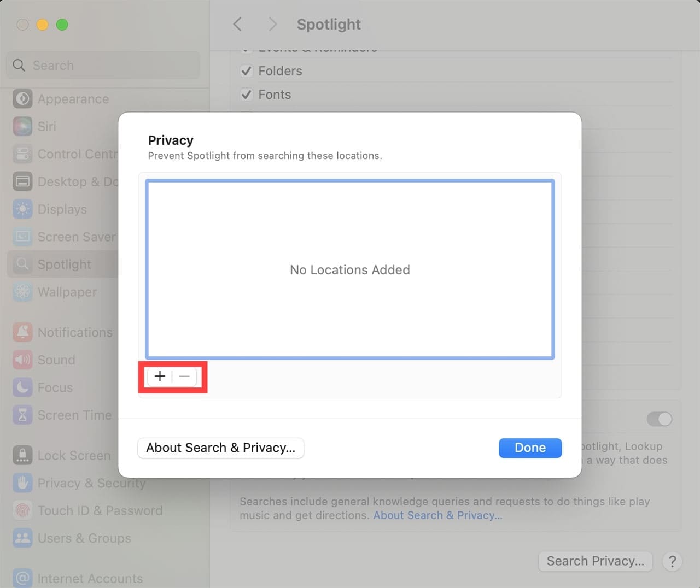This screenshot has width=700, height=588.
Task: Open the help question mark button
Action: [x=672, y=561]
